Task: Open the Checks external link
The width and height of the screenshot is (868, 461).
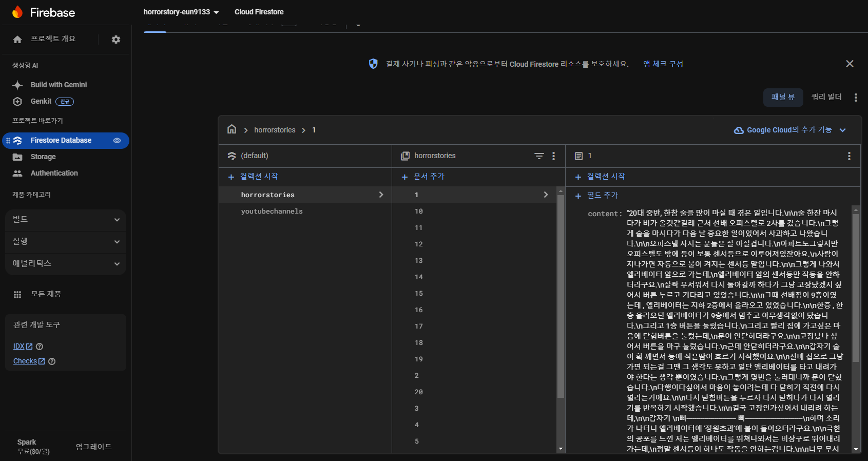Action: click(x=29, y=361)
